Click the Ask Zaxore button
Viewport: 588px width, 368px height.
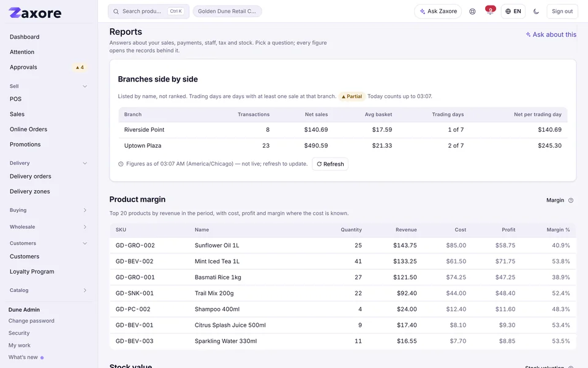point(438,11)
